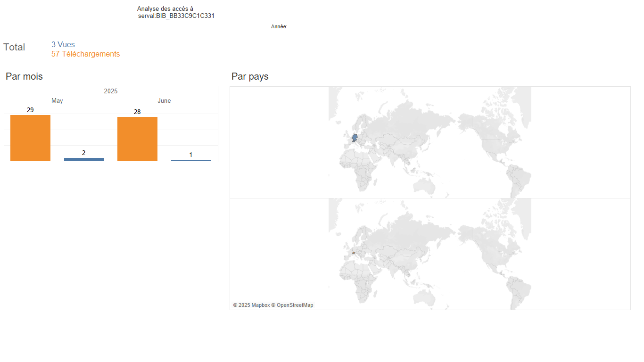Click the 'Par pays' section title

250,76
